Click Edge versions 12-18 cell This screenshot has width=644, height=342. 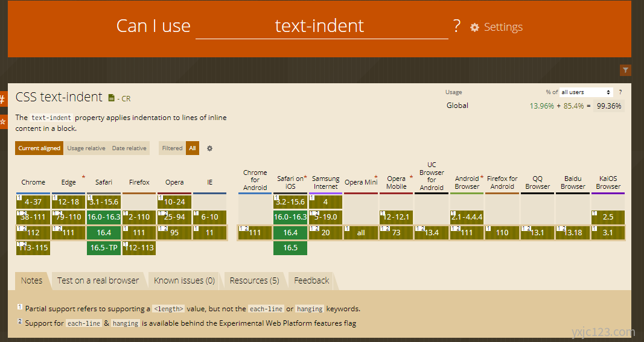click(x=69, y=202)
